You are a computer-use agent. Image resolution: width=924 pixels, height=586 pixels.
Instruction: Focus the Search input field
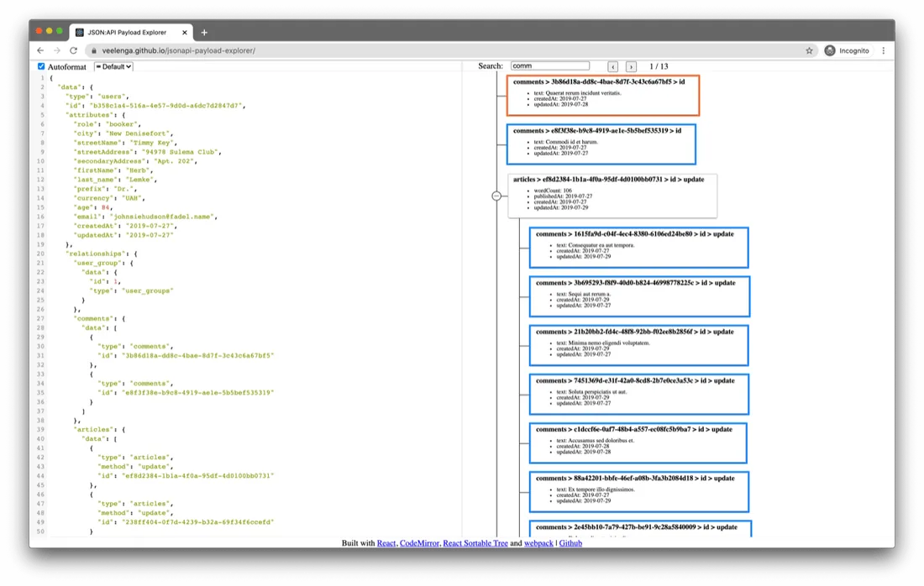click(x=550, y=66)
